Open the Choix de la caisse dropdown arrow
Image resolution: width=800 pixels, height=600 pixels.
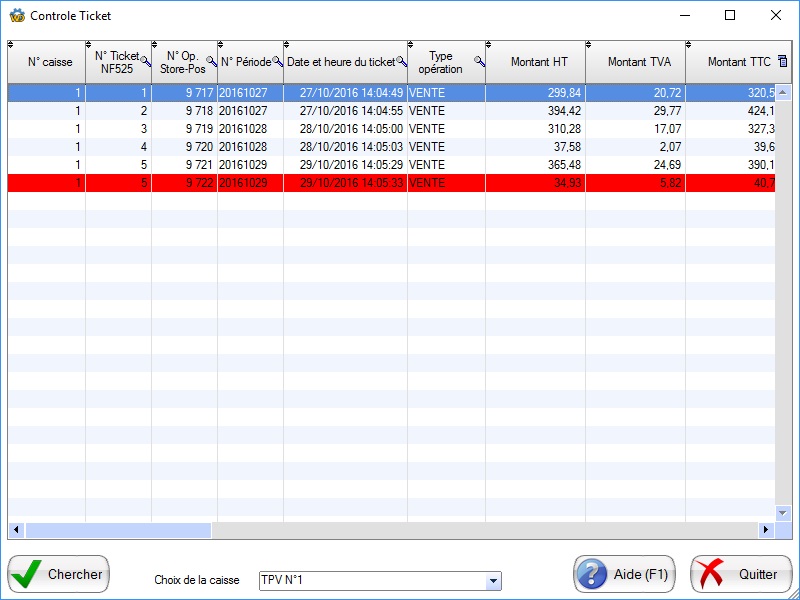[x=492, y=581]
